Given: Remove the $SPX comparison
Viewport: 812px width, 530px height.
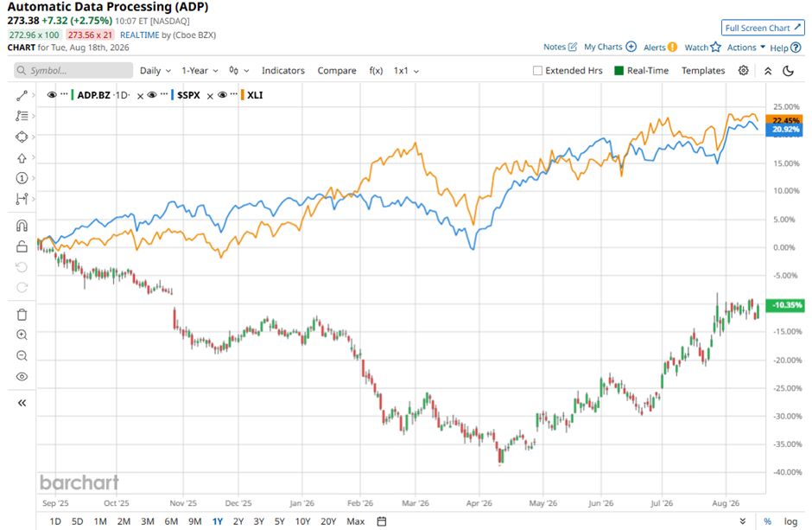Looking at the screenshot, I should [210, 96].
